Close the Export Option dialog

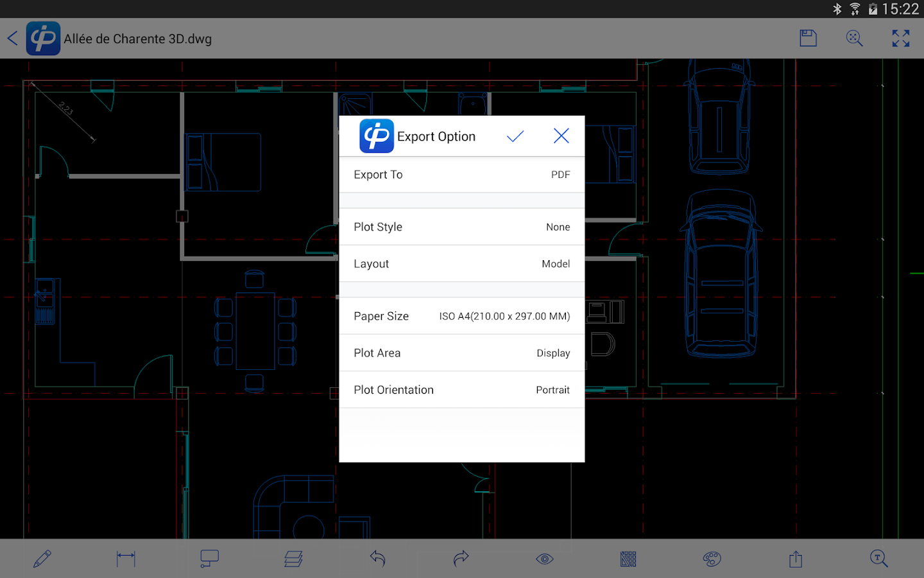[x=561, y=136]
